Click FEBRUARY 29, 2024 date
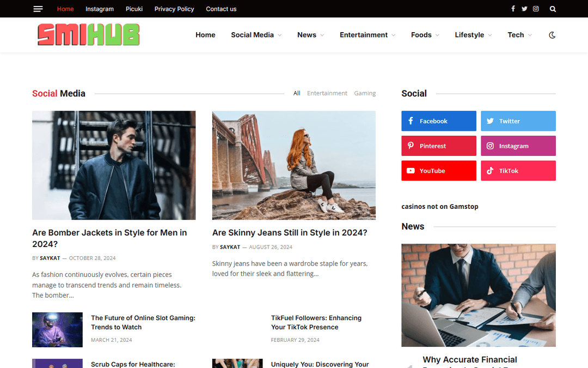The image size is (588, 368). [295, 340]
